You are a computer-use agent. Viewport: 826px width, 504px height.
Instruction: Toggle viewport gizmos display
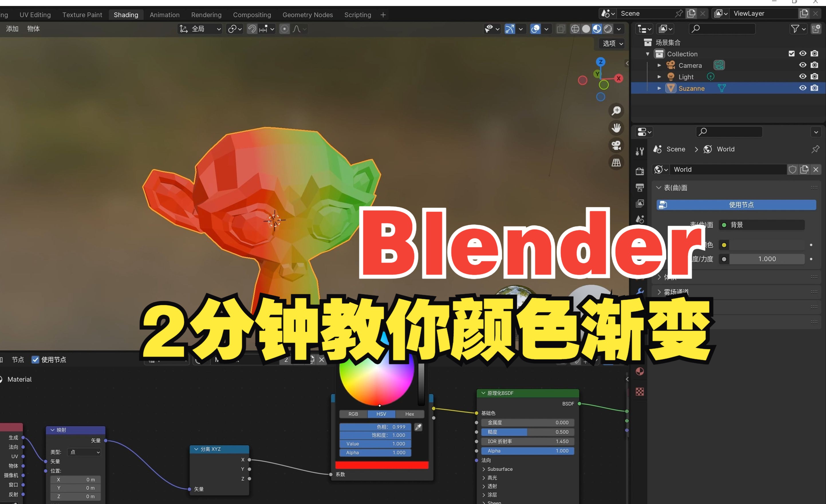tap(510, 29)
